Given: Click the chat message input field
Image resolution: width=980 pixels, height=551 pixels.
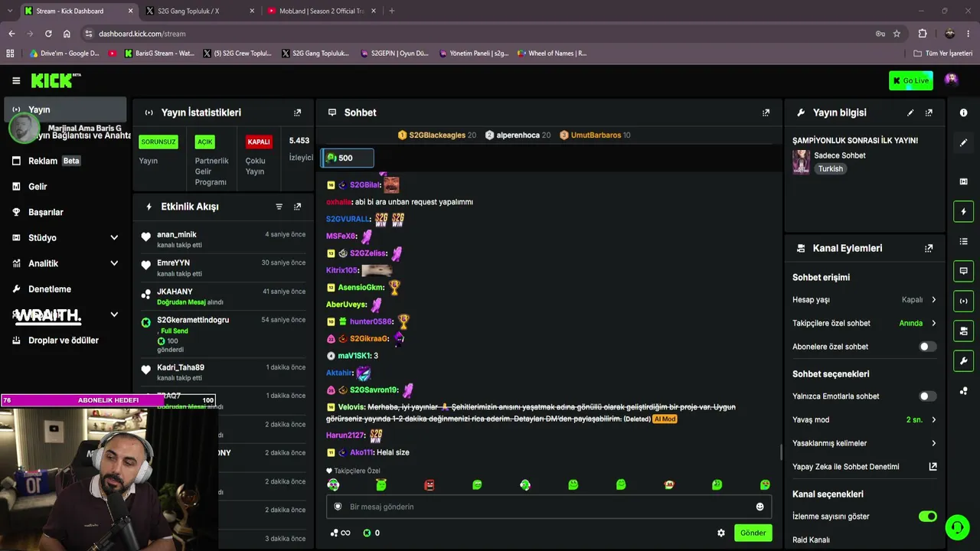Looking at the screenshot, I should click(x=549, y=507).
